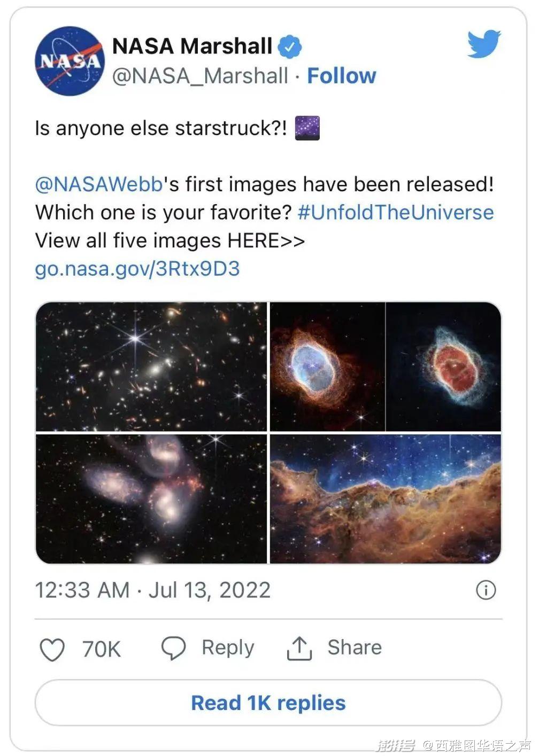Click the NASA Marshall display name
The image size is (539, 756).
[x=192, y=46]
